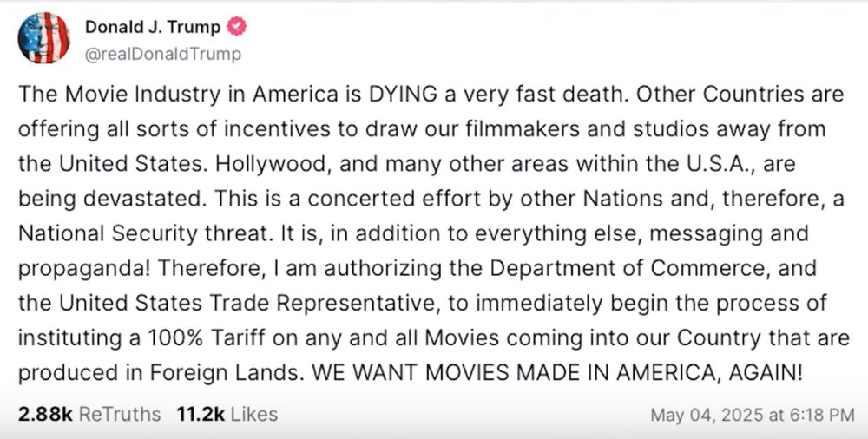Click the red verified badge icon
The width and height of the screenshot is (868, 439).
(x=236, y=28)
